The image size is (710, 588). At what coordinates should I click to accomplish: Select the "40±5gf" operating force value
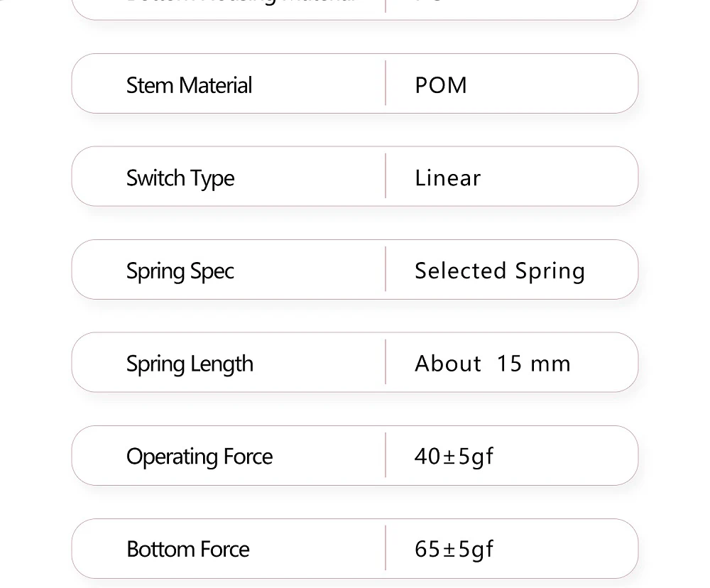[454, 457]
